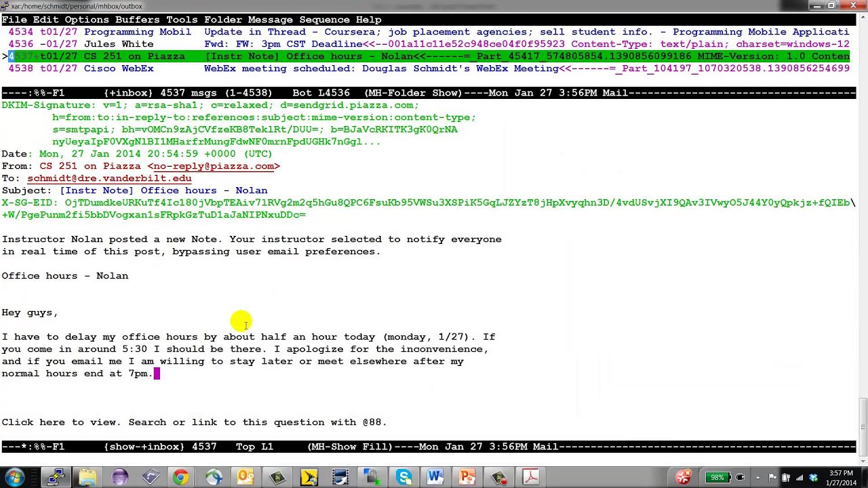
Task: Open the Windows Start menu
Action: tap(15, 477)
